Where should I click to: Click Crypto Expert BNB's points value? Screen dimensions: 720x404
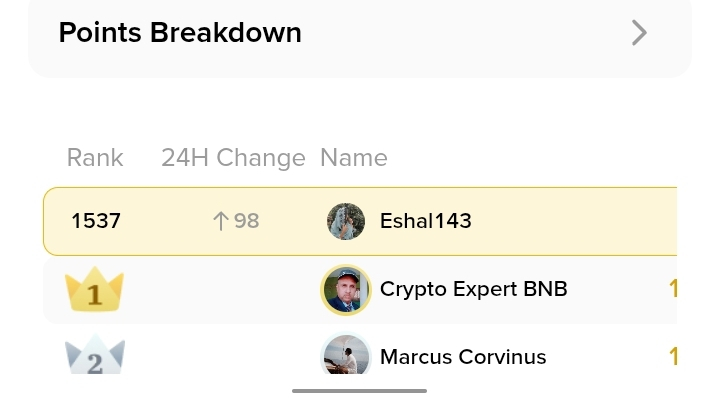tap(673, 290)
